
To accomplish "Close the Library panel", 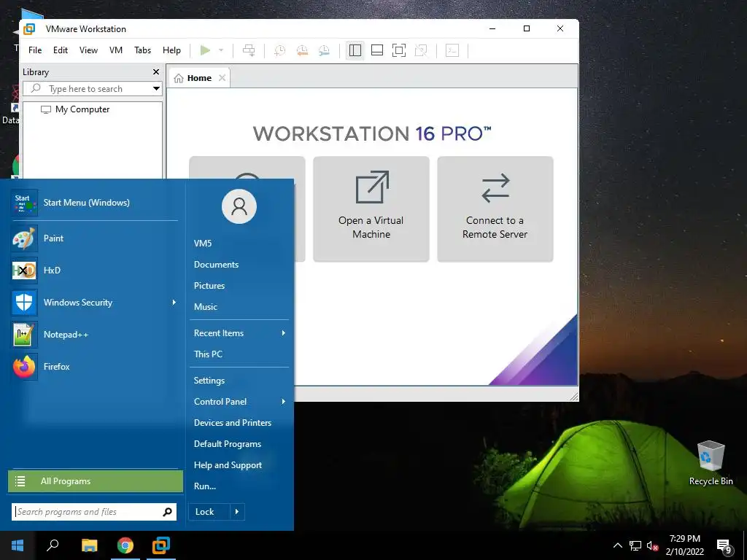I will click(x=156, y=72).
